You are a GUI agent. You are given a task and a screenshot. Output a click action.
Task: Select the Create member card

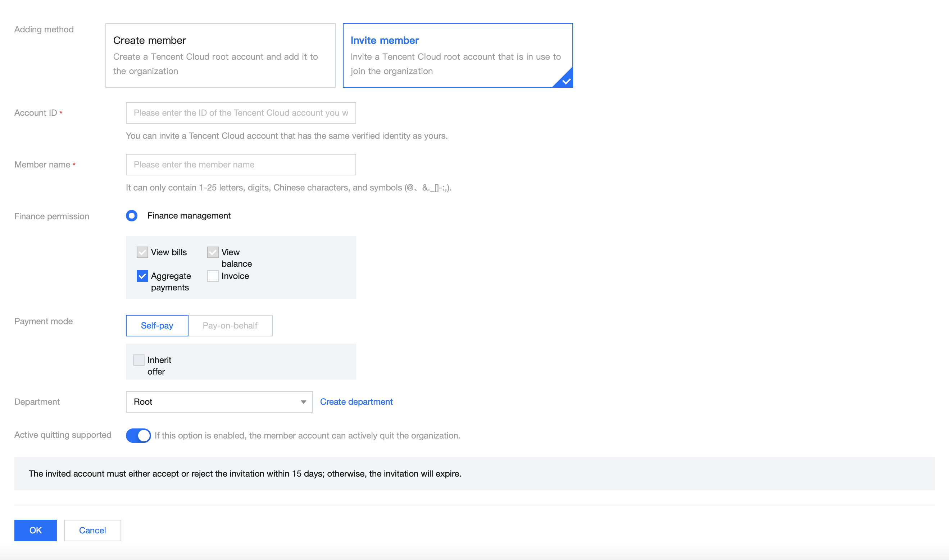coord(220,55)
